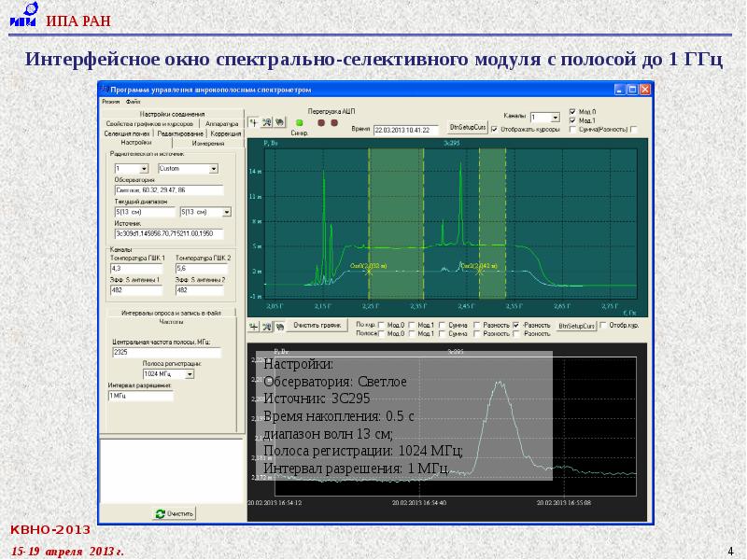Open the Файл menu
This screenshot has width=747, height=560.
[134, 101]
